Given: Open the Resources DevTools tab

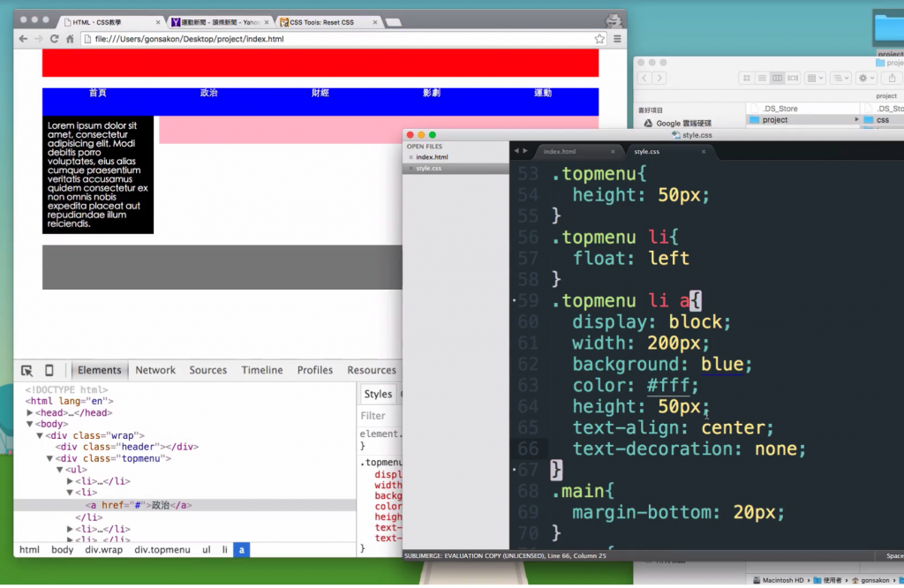Looking at the screenshot, I should [x=372, y=370].
